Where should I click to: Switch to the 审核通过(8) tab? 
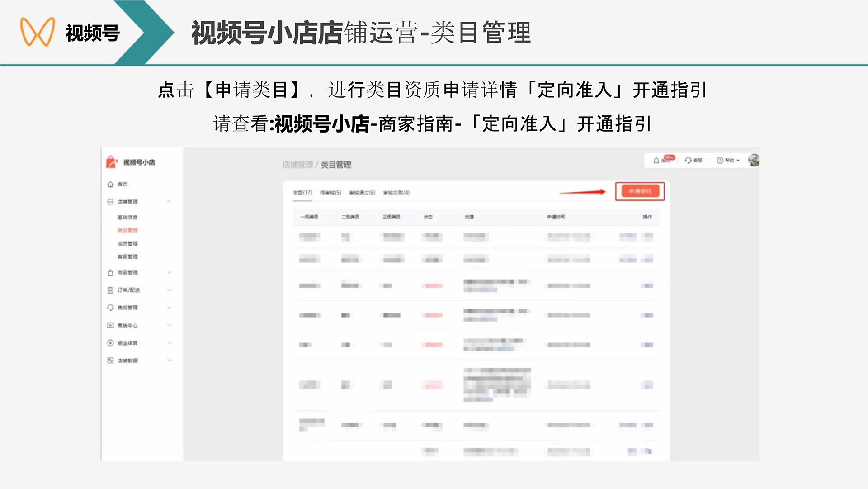[362, 193]
